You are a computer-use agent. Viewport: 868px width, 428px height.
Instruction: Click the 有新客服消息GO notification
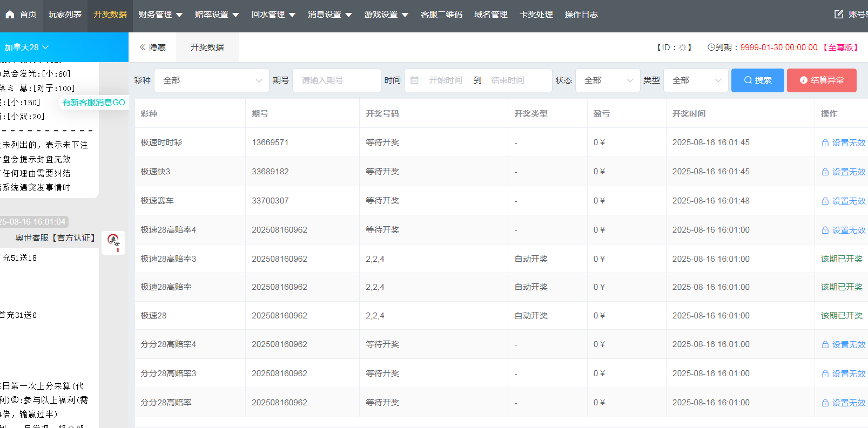click(93, 103)
